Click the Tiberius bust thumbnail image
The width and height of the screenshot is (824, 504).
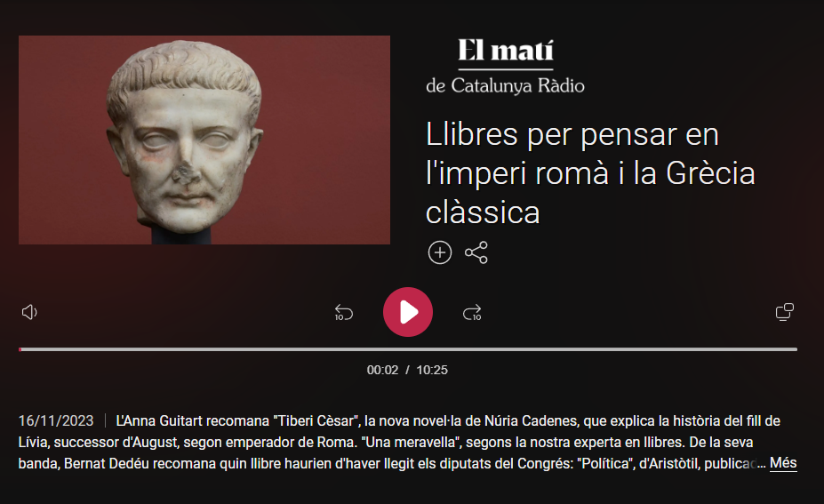point(204,140)
